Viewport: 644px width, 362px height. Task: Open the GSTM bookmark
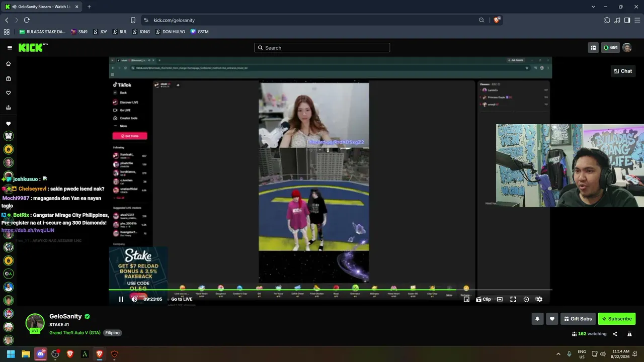tap(199, 32)
